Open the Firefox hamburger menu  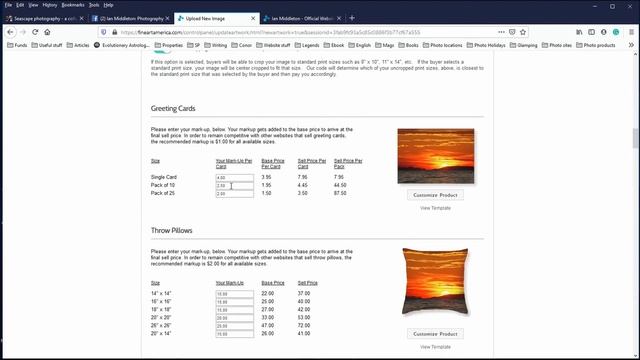click(x=631, y=32)
